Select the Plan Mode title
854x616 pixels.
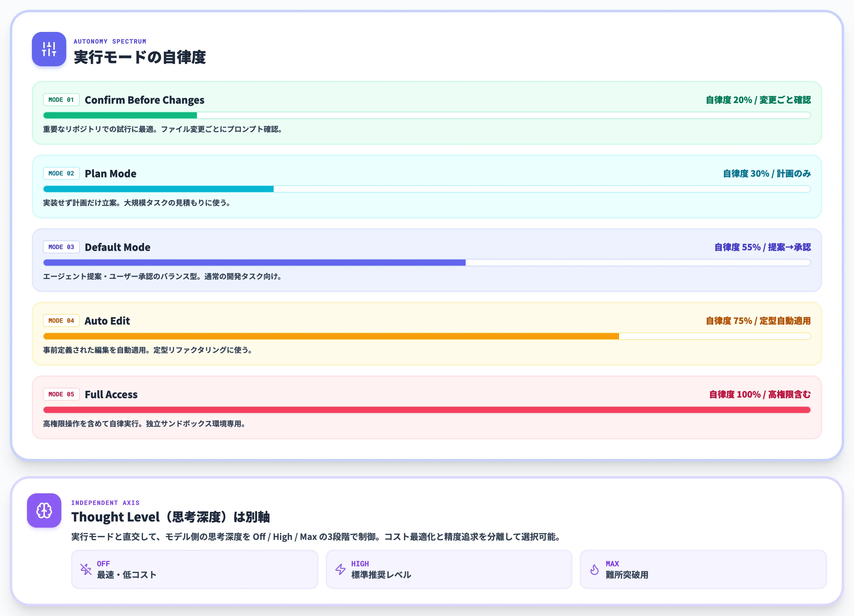(110, 174)
